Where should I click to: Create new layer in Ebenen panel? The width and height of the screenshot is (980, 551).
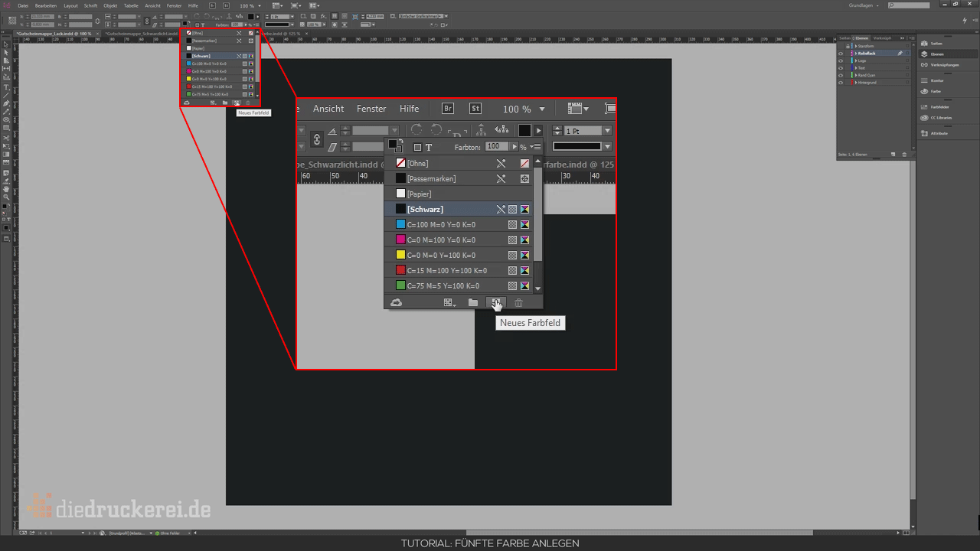click(x=893, y=154)
